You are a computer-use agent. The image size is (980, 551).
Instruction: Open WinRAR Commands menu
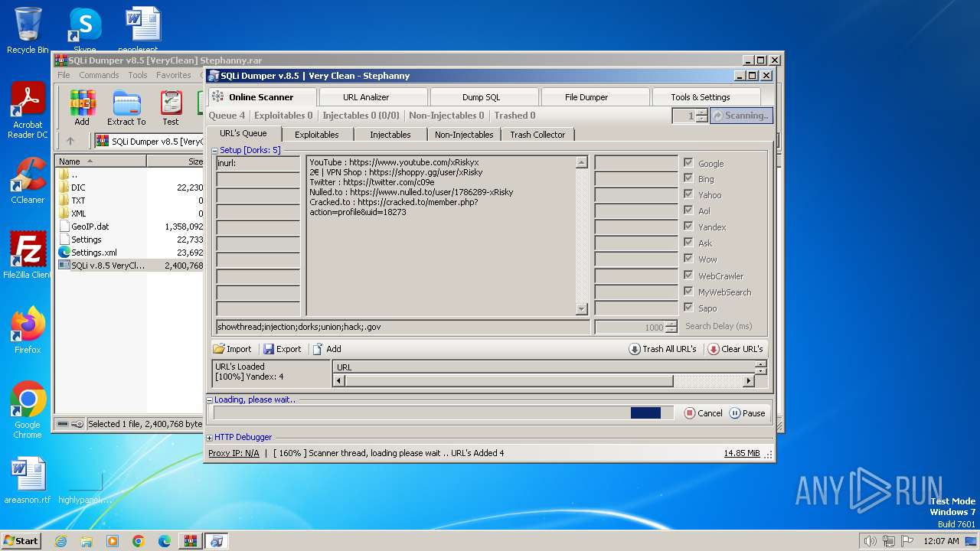(x=99, y=75)
